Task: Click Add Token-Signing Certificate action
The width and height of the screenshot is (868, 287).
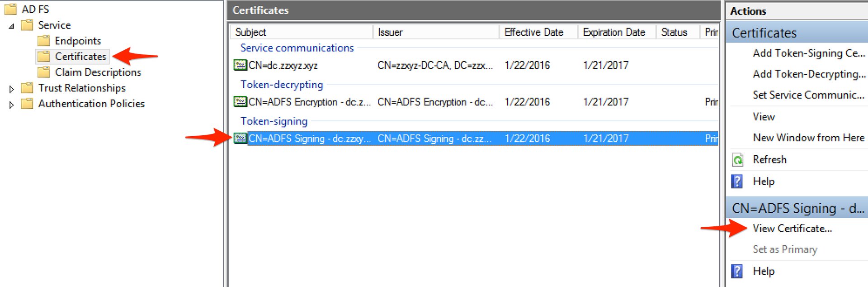Action: pos(808,53)
